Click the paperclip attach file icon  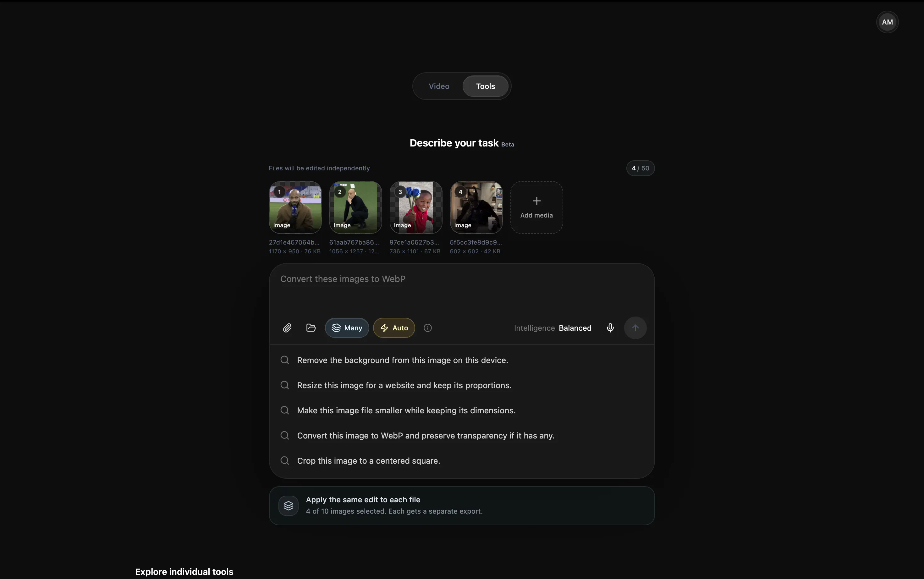point(287,328)
